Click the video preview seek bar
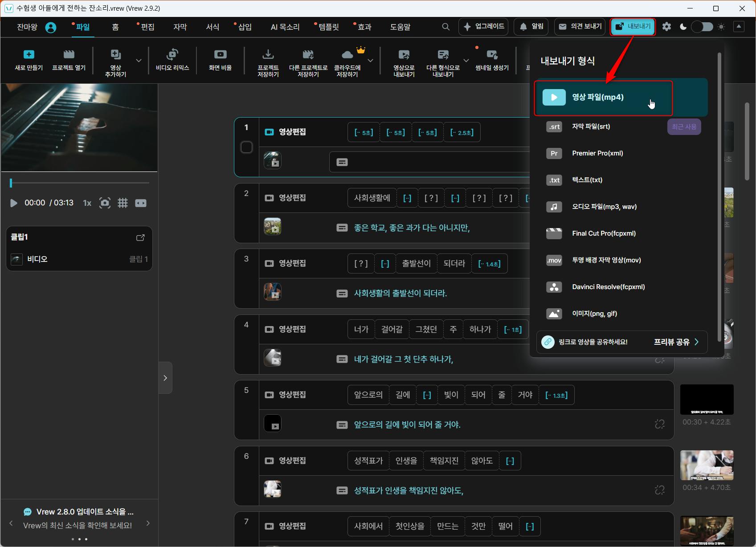The width and height of the screenshot is (756, 547). (x=80, y=183)
